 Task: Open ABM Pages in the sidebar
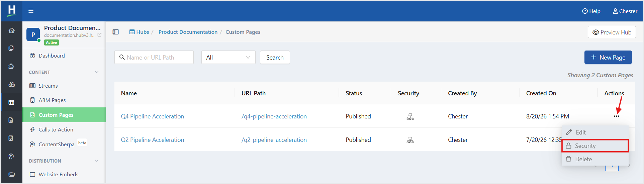[x=52, y=100]
